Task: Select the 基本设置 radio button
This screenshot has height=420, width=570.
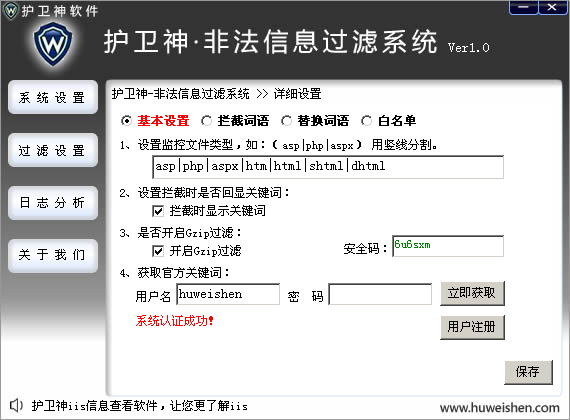Action: click(x=126, y=121)
